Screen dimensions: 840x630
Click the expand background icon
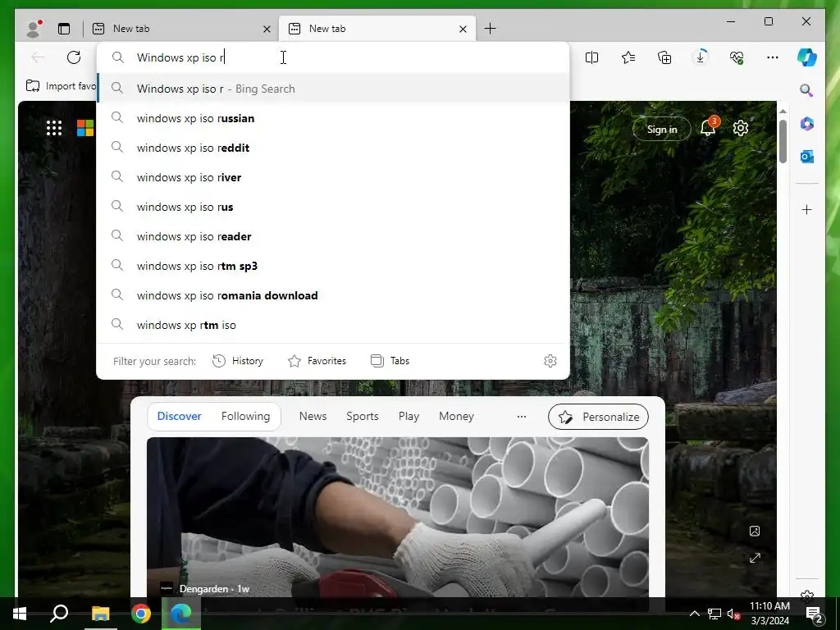(755, 558)
